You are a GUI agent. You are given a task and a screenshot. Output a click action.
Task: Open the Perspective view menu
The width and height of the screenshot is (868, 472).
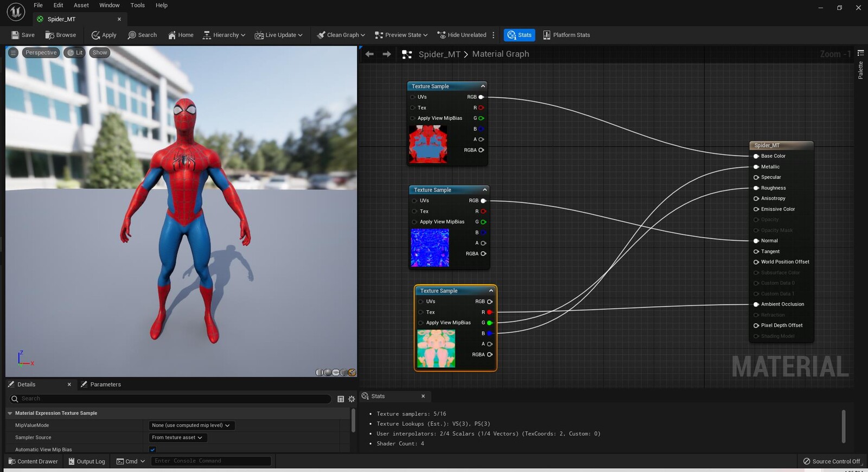41,53
